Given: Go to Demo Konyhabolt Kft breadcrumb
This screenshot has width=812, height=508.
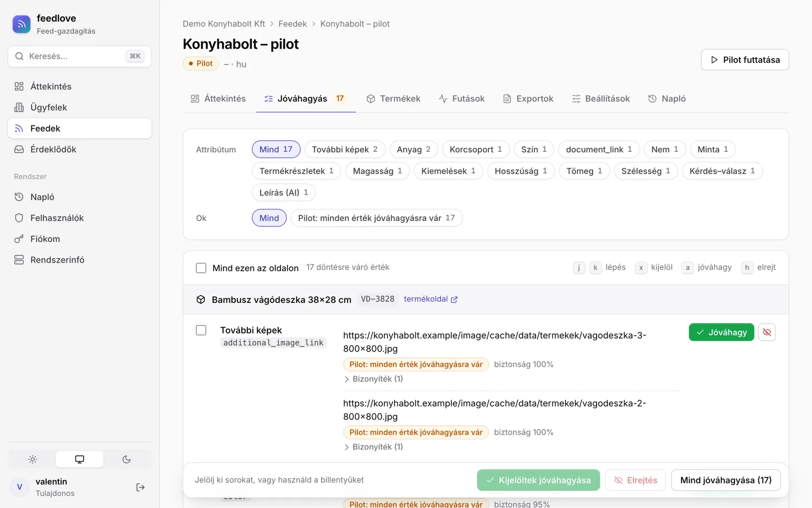Looking at the screenshot, I should click(224, 24).
